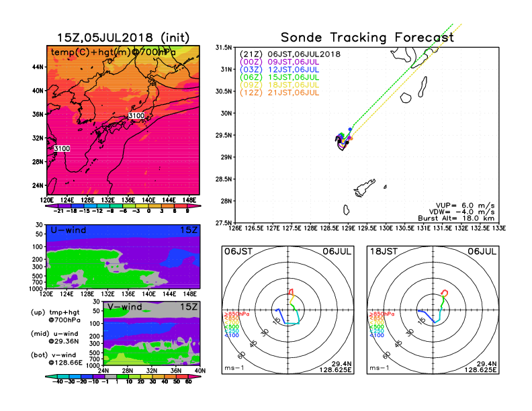Viewport: 532px width, 411px height.
Task: Click the '06JST' hodograph title
Action: click(238, 251)
